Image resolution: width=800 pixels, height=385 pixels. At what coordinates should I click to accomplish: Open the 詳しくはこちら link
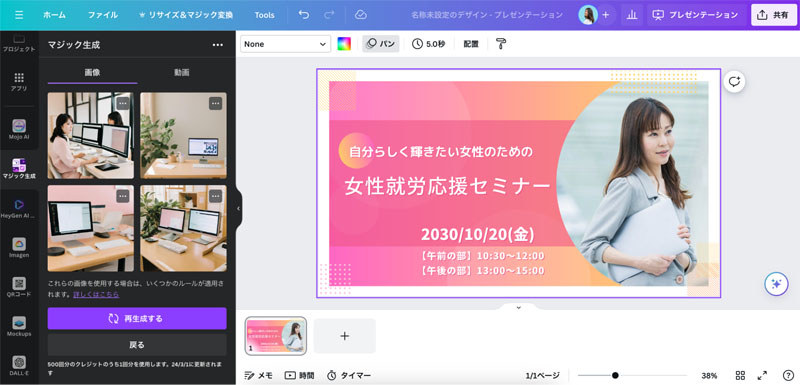click(x=96, y=294)
